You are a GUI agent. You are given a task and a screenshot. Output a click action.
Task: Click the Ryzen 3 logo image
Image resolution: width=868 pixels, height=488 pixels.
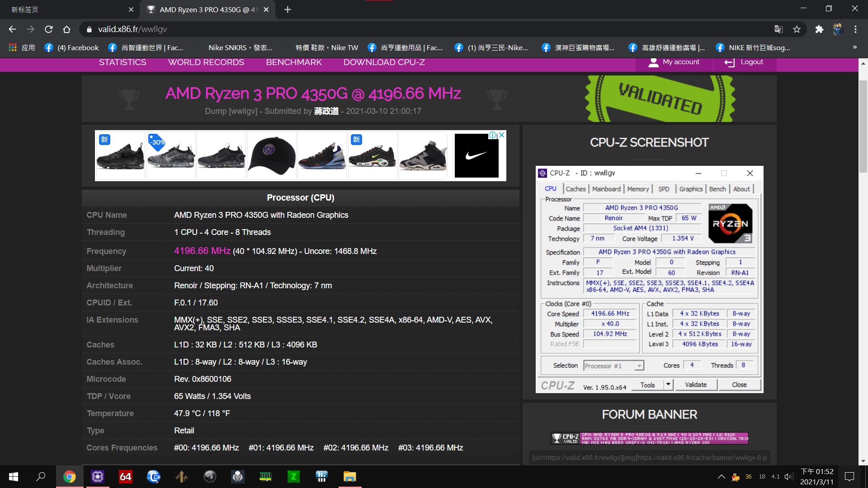[730, 224]
